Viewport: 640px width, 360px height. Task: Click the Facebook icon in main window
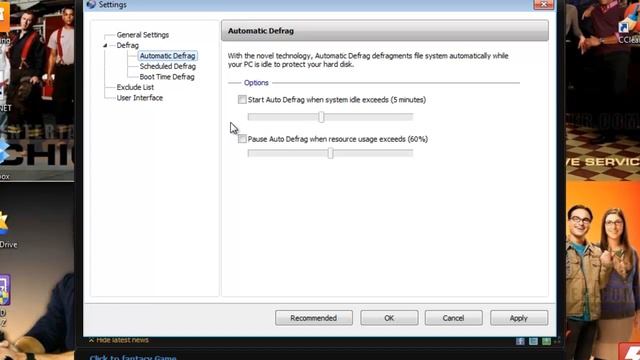click(x=520, y=341)
